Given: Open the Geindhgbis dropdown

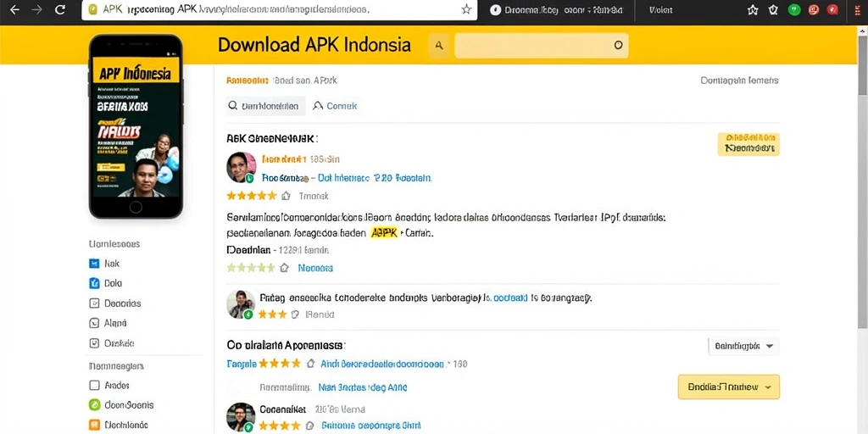Looking at the screenshot, I should tap(744, 346).
